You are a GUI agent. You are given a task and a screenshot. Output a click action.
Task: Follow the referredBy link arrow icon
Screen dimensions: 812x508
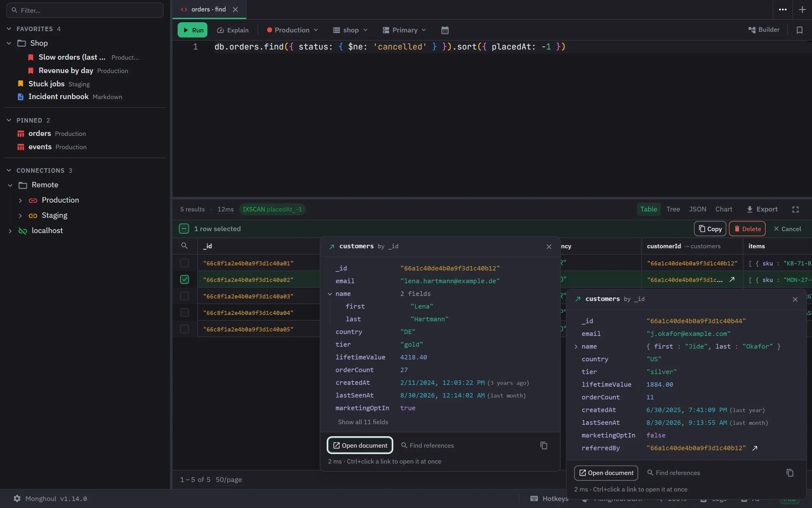[x=755, y=448]
